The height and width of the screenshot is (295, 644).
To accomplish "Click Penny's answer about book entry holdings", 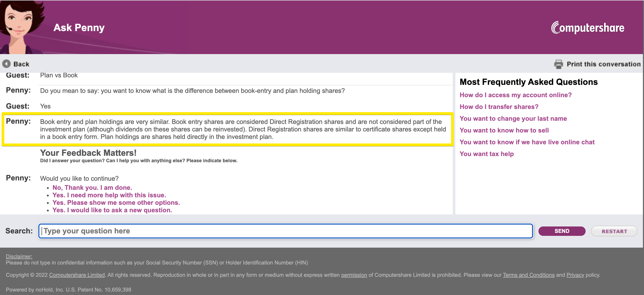I will coord(243,129).
